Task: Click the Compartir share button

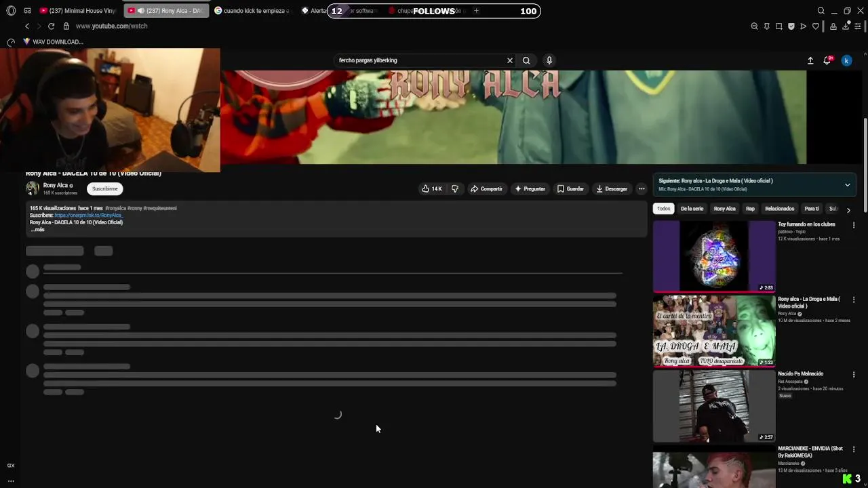Action: pyautogui.click(x=487, y=189)
